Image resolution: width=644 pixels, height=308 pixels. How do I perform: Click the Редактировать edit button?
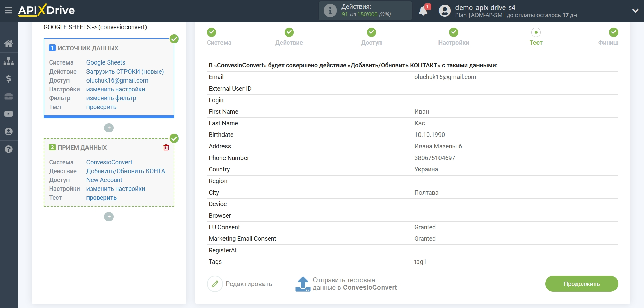(x=240, y=284)
